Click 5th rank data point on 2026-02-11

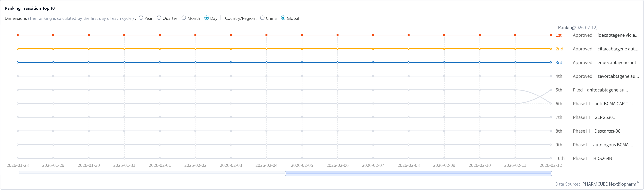(515, 90)
